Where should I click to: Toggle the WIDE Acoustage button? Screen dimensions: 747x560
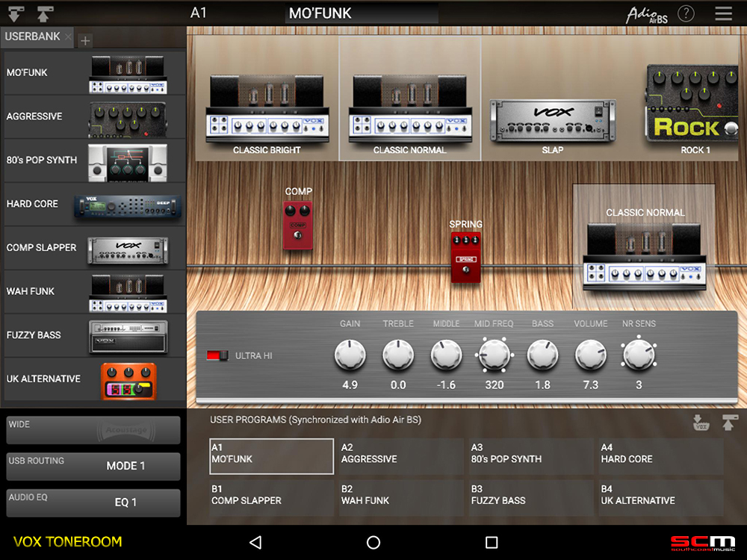pyautogui.click(x=93, y=430)
